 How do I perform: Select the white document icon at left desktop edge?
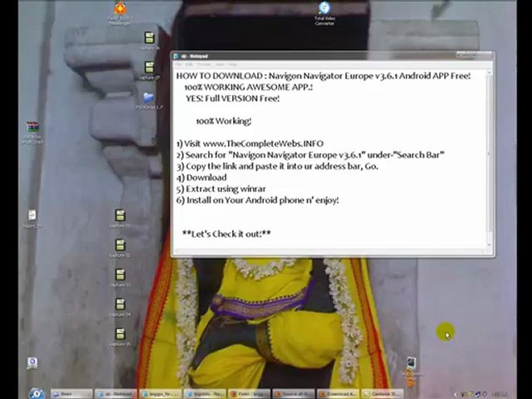[x=32, y=219]
